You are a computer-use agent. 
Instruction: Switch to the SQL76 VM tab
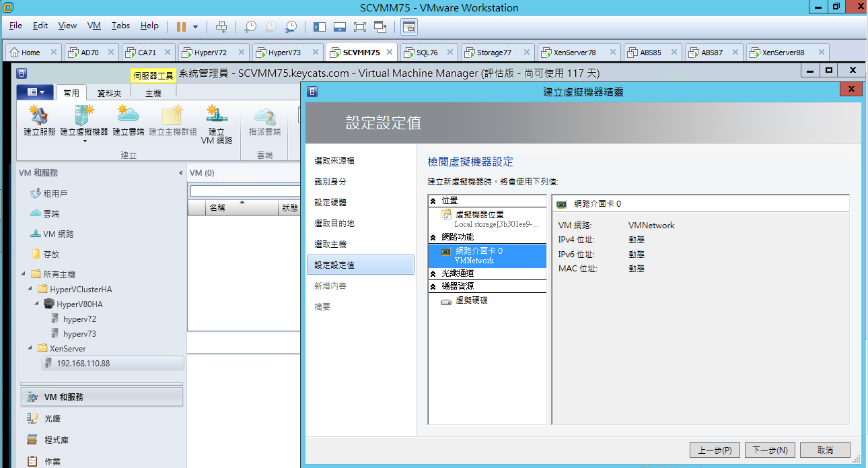pos(427,52)
